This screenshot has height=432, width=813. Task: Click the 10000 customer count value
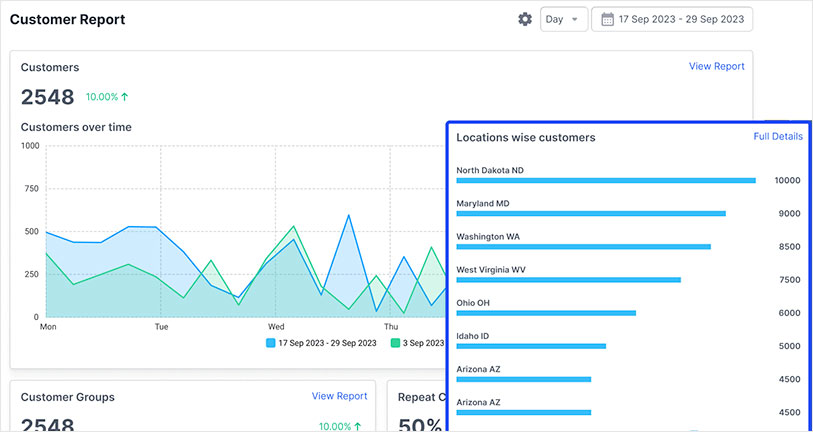point(788,180)
